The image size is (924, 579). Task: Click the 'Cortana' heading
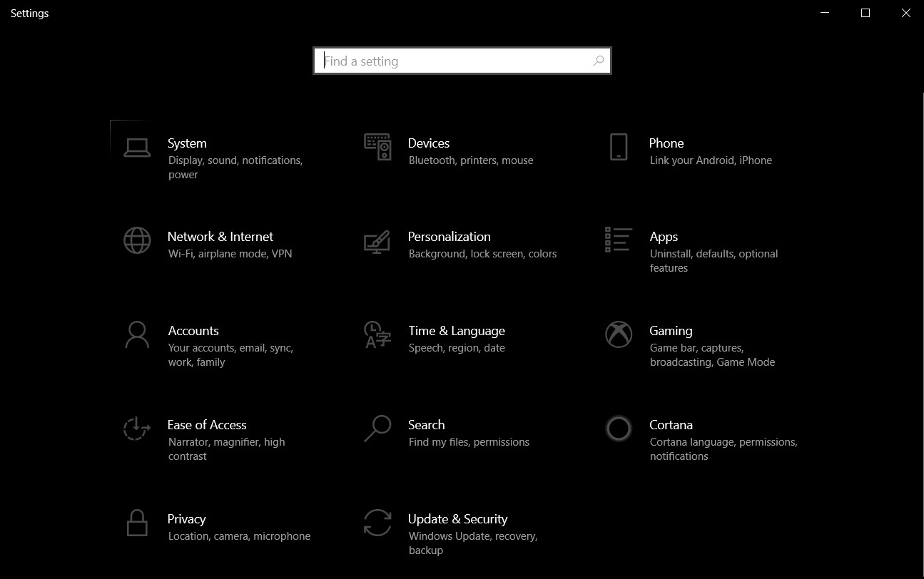coord(671,425)
